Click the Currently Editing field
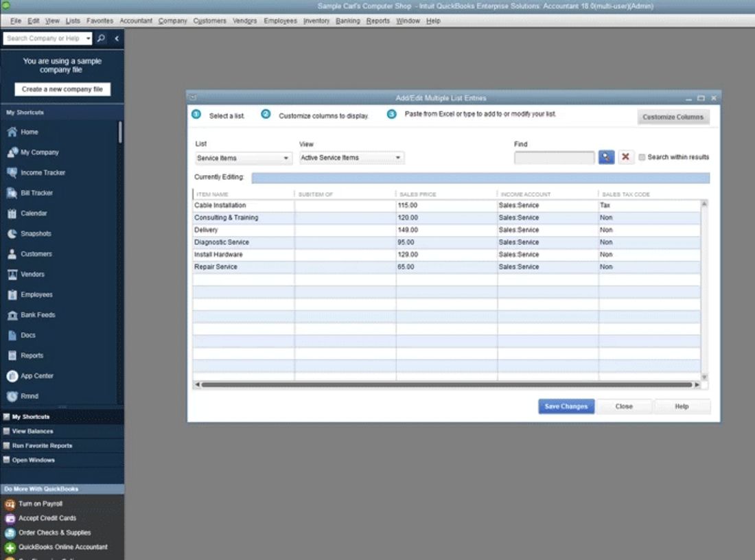 coord(480,178)
